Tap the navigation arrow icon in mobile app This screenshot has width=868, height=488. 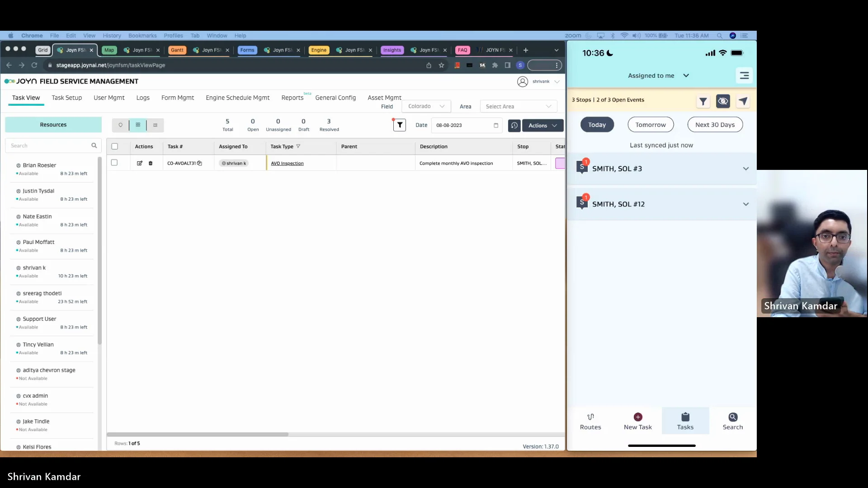pos(743,101)
